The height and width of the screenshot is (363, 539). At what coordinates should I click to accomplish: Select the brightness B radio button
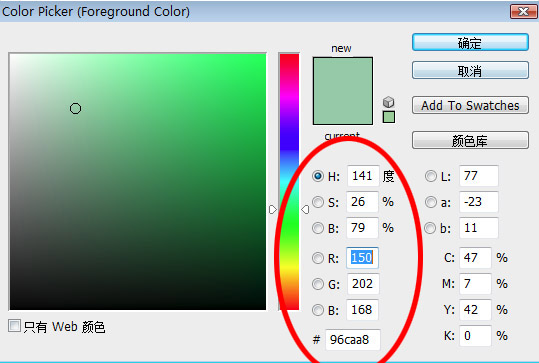point(318,228)
